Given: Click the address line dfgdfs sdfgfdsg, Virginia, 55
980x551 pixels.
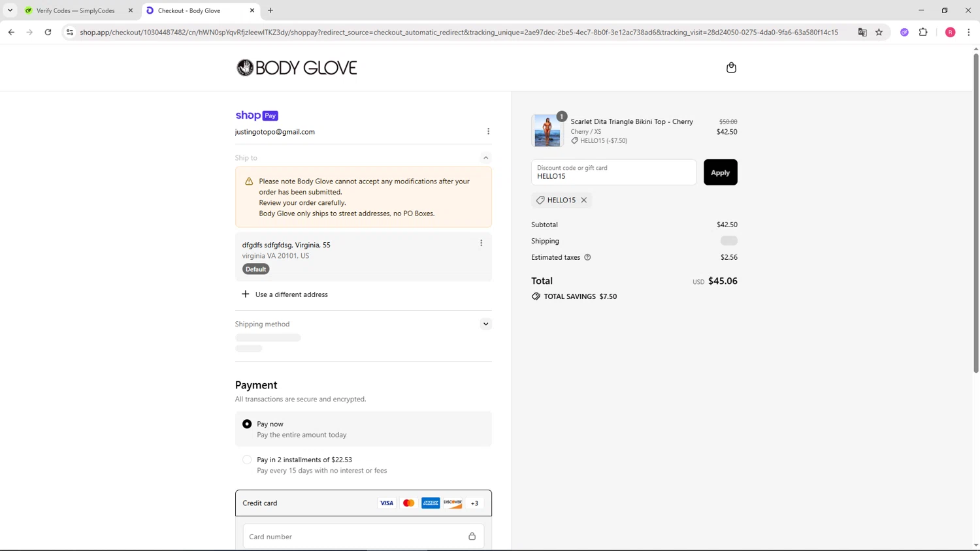Looking at the screenshot, I should pos(286,245).
